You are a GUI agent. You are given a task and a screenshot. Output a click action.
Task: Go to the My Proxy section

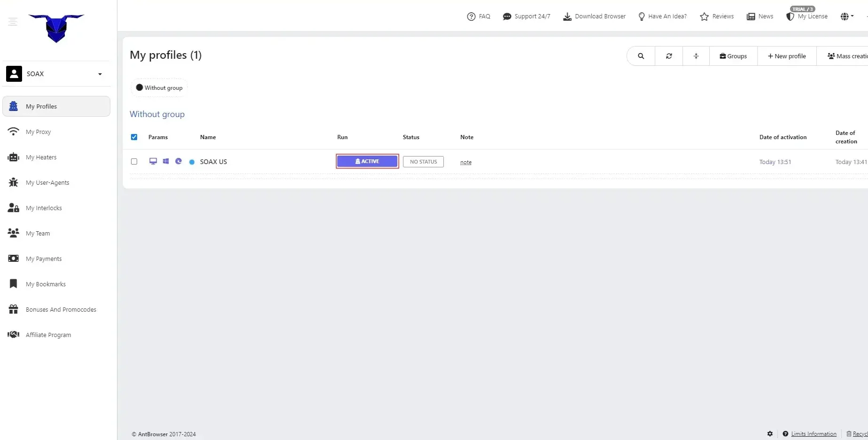[x=38, y=132]
